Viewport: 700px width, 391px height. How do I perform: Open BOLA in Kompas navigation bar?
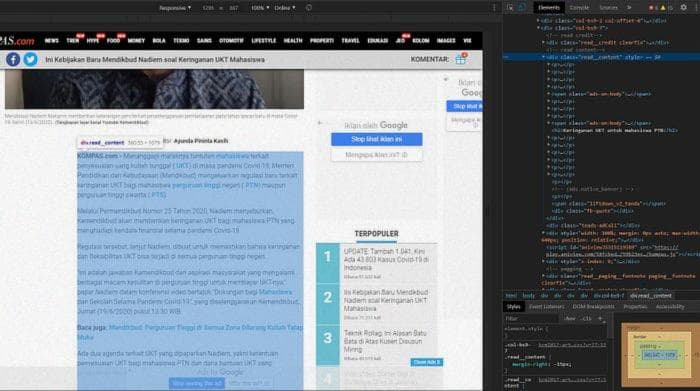[x=159, y=41]
